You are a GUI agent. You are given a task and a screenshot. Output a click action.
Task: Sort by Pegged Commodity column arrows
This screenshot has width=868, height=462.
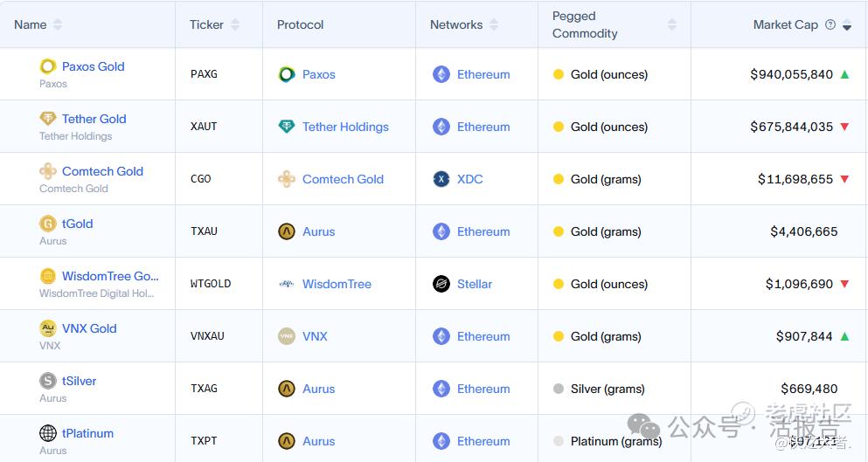(x=672, y=24)
